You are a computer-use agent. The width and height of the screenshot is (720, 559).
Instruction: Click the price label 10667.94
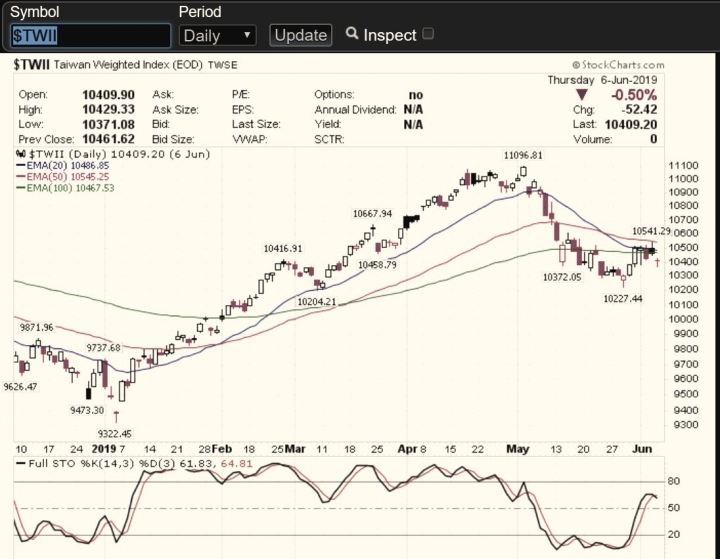pyautogui.click(x=372, y=214)
